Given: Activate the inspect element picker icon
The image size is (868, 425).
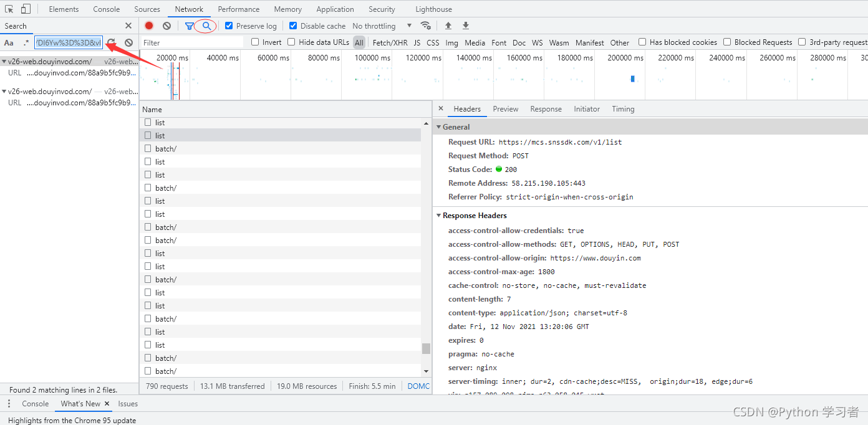Looking at the screenshot, I should coord(9,9).
